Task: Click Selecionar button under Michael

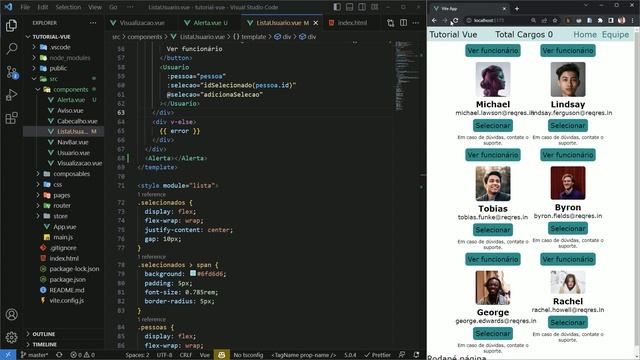Action: (493, 126)
